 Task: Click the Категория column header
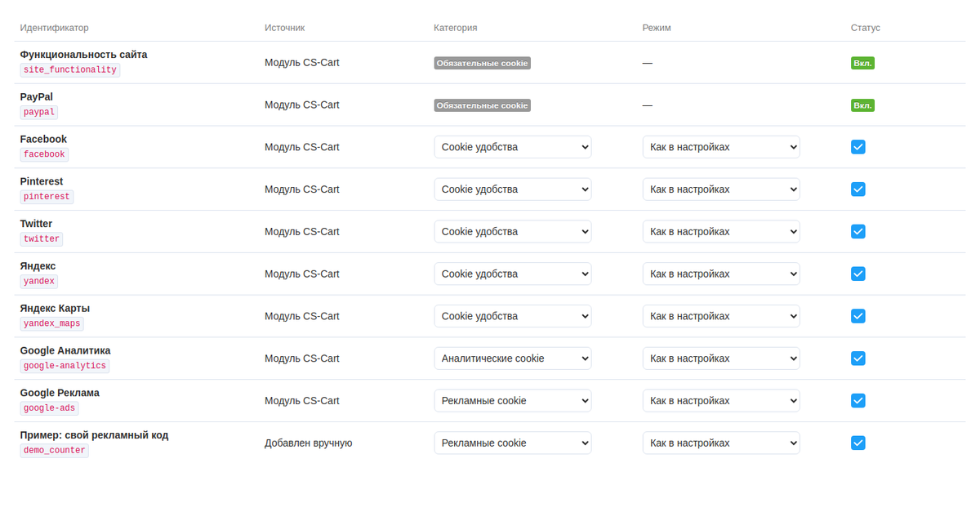click(x=456, y=28)
